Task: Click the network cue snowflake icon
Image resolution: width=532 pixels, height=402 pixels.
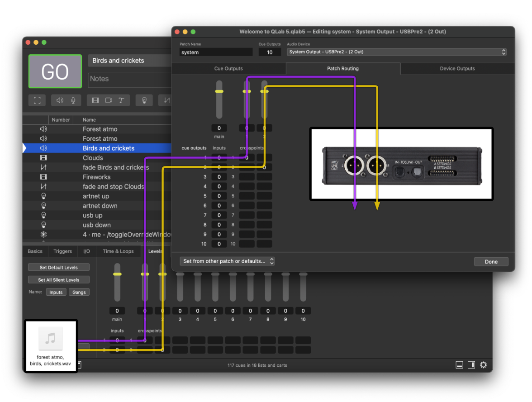Action: pos(43,234)
